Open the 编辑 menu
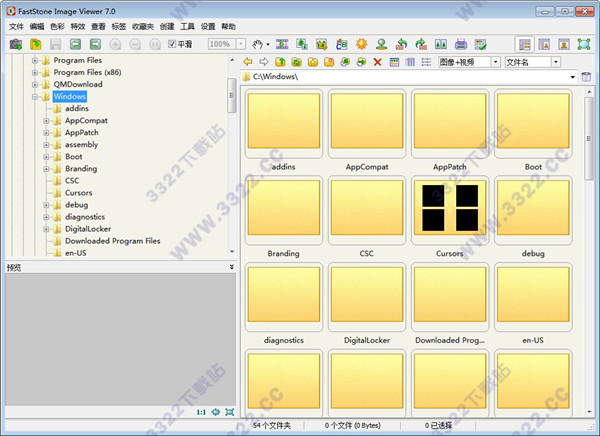The width and height of the screenshot is (600, 436). pyautogui.click(x=37, y=26)
